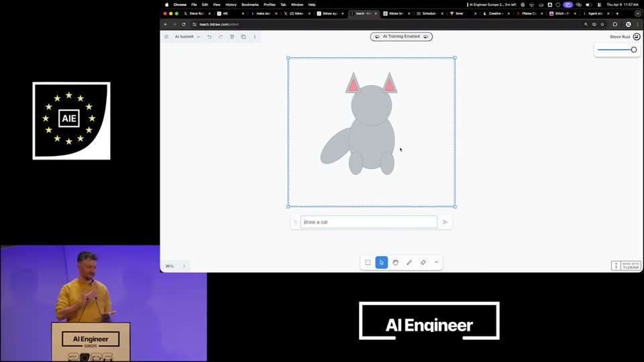Bookmark this page with the star icon
The width and height of the screenshot is (644, 362).
602,24
